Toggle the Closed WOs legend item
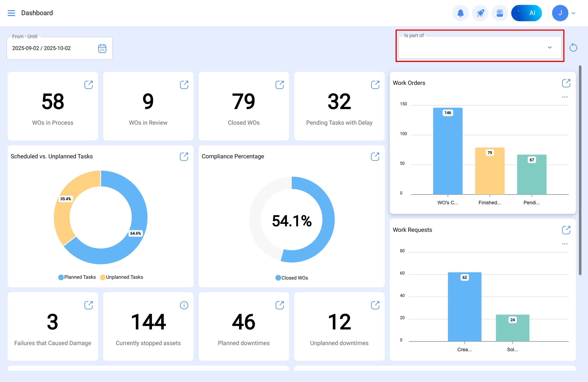Viewport: 588px width, 382px height. pyautogui.click(x=292, y=278)
